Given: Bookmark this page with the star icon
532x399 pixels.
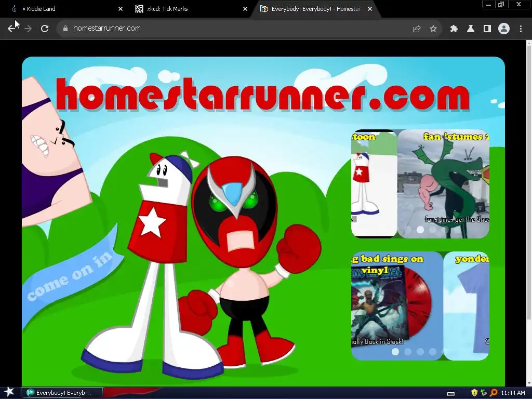Looking at the screenshot, I should pos(433,29).
